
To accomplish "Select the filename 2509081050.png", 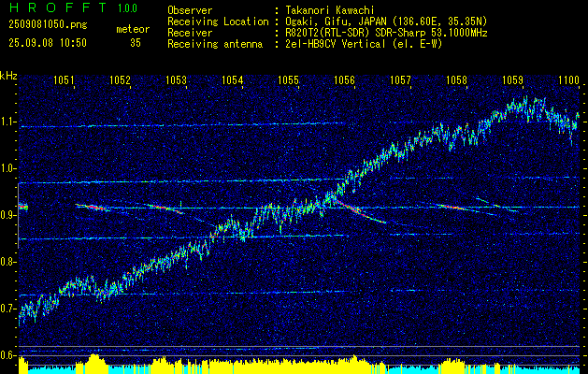I will point(48,25).
